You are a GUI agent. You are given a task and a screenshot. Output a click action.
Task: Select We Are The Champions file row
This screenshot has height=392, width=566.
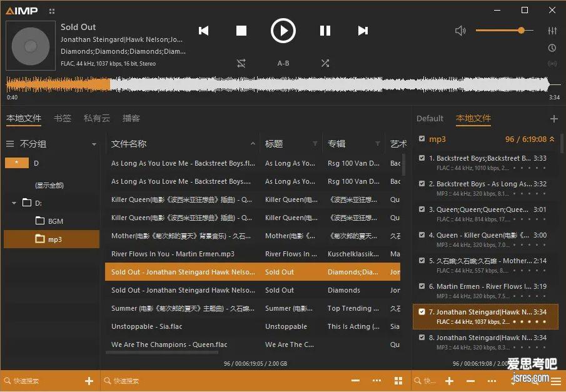tap(253, 344)
